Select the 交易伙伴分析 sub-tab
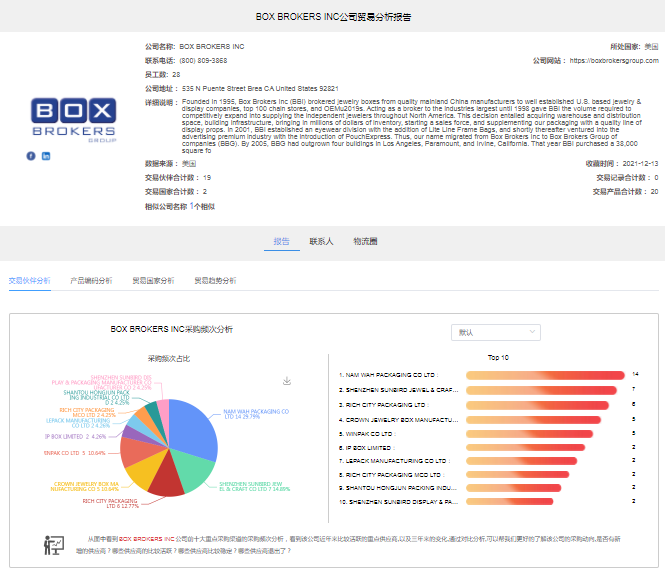The width and height of the screenshot is (665, 569). tap(30, 280)
